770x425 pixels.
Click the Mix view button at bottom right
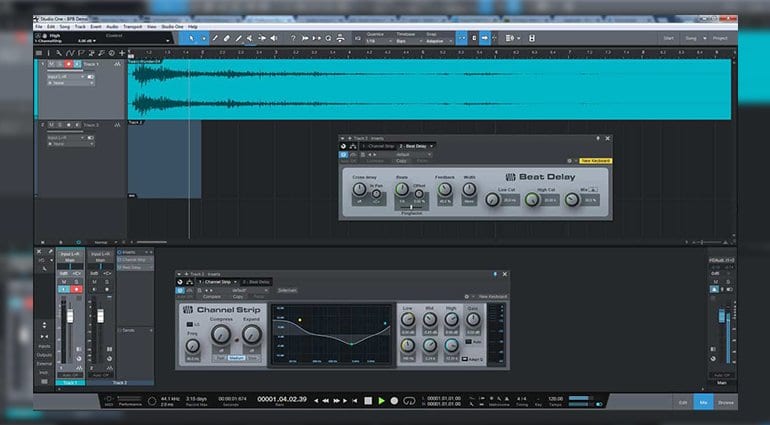coord(703,402)
